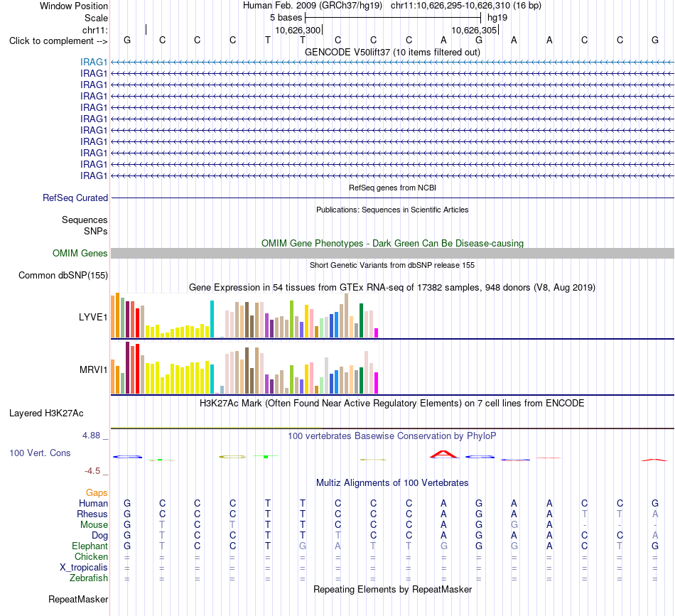Click 'Short Genetic Variants from dbSNP' title
Viewport: 675px width, 616px height.
tap(392, 265)
